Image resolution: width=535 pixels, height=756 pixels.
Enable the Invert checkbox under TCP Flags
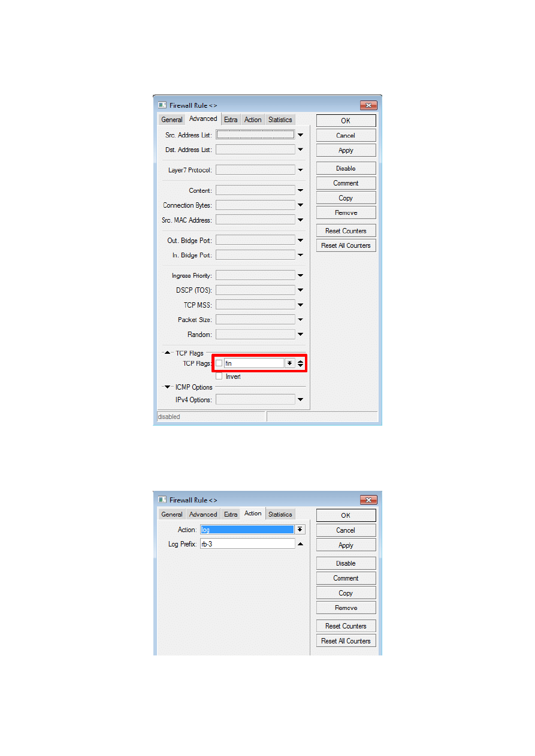[219, 377]
